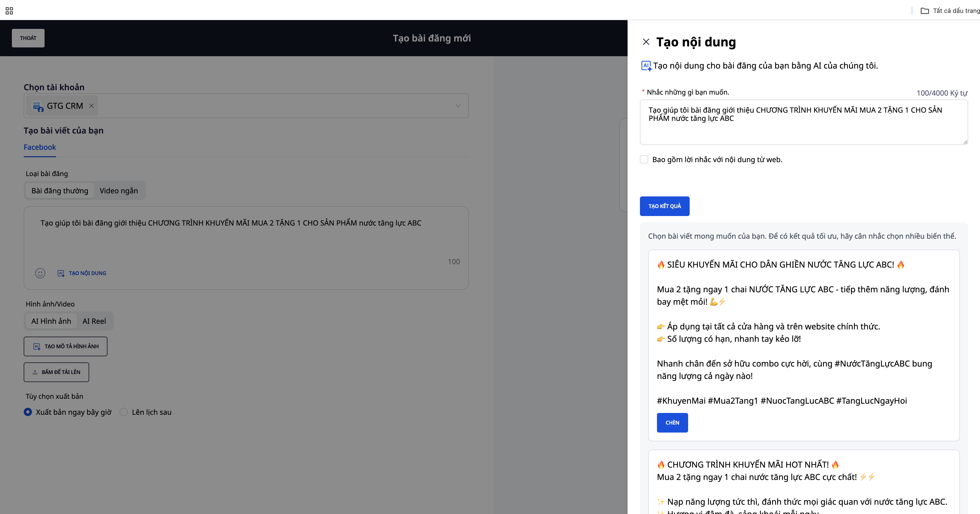
Task: Select the Video ngắn post type
Action: 119,191
